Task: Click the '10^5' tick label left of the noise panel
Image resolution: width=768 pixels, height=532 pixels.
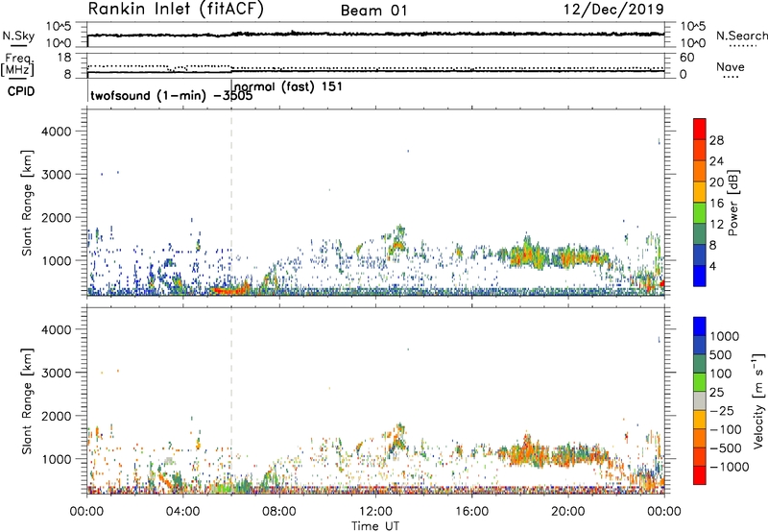Action: click(x=59, y=26)
